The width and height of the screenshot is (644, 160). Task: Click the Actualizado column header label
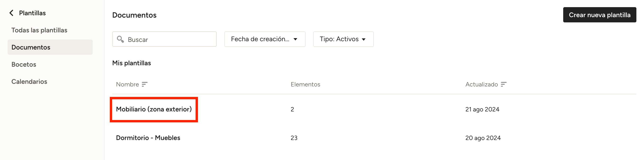[x=481, y=84]
